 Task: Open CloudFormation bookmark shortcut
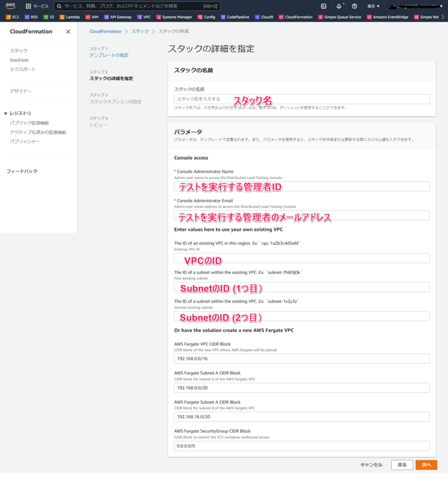pyautogui.click(x=295, y=17)
